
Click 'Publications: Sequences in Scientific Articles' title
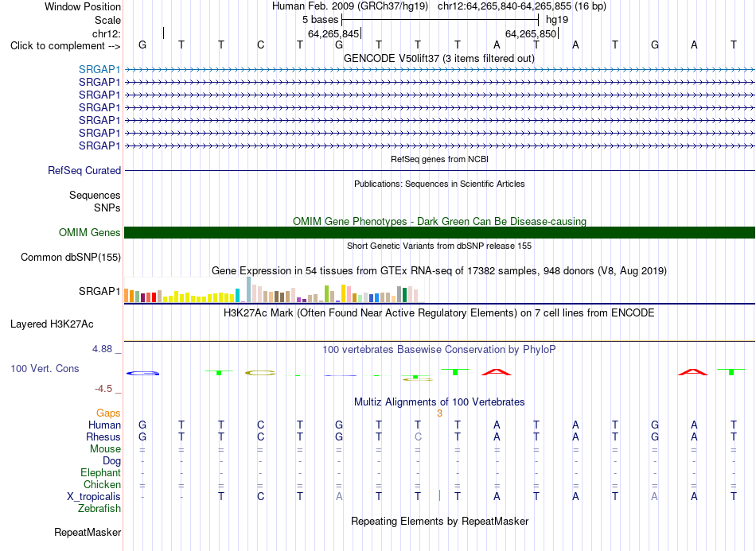[x=439, y=184]
